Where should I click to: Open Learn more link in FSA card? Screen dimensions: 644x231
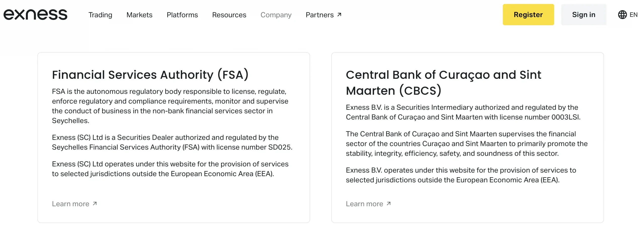(x=74, y=204)
